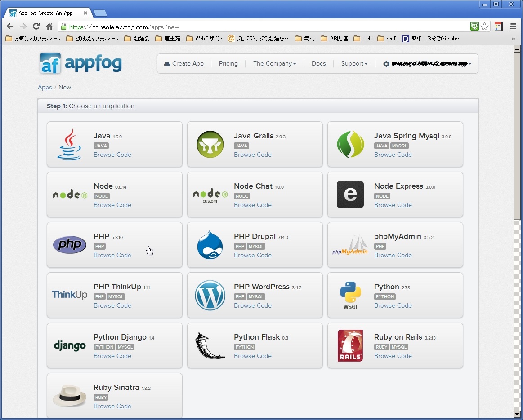Open the Docs navigation item

coord(318,63)
